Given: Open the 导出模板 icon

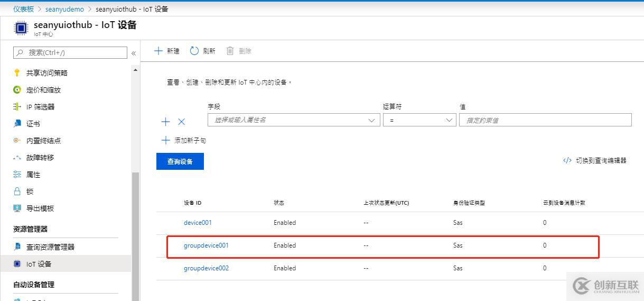Looking at the screenshot, I should (17, 208).
